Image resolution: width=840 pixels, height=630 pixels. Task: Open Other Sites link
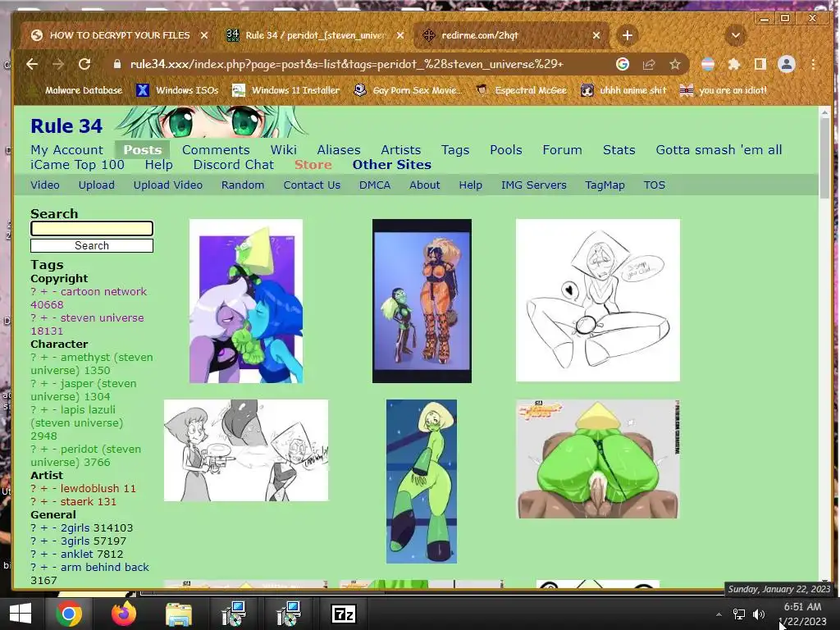[391, 165]
